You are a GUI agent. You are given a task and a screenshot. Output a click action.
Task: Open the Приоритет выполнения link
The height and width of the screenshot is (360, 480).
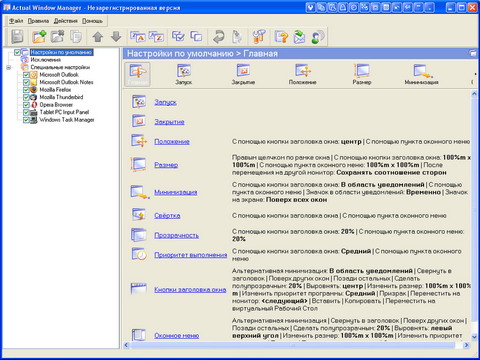191,255
